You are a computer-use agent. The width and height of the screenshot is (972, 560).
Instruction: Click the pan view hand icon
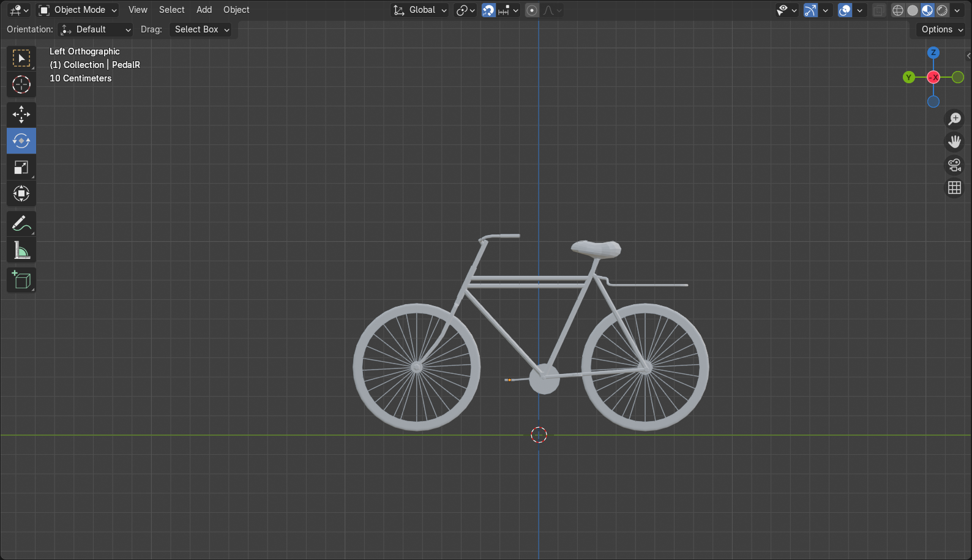(954, 142)
